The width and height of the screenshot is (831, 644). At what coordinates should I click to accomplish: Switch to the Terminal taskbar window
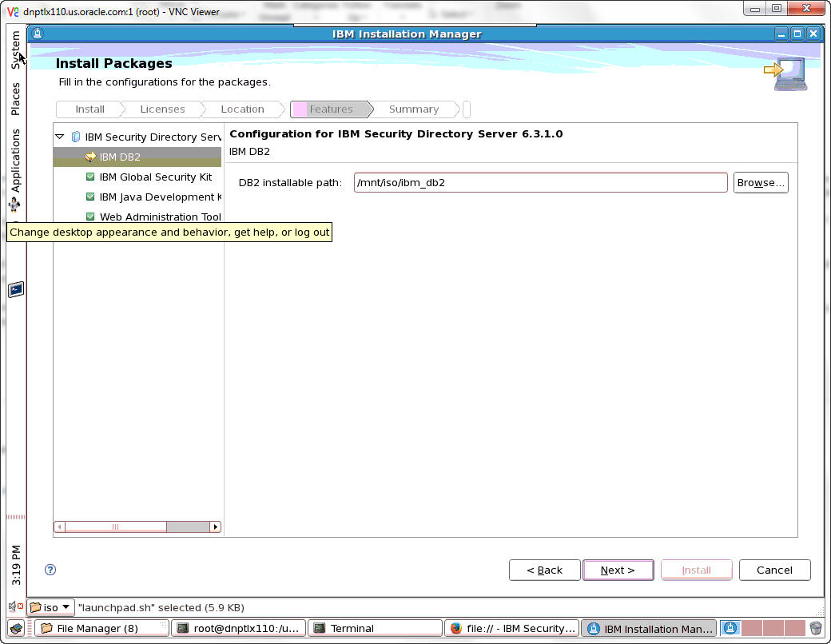(376, 628)
